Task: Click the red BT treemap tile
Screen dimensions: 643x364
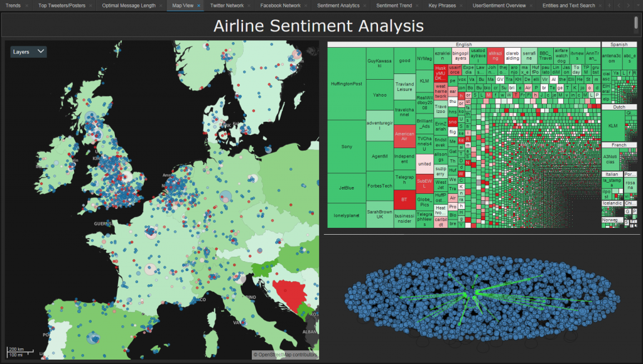Action: pos(404,200)
